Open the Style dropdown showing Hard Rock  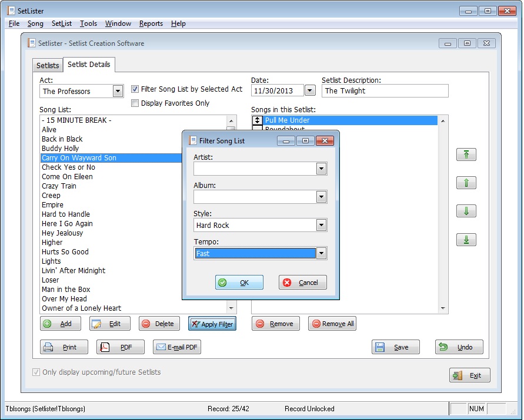click(321, 225)
